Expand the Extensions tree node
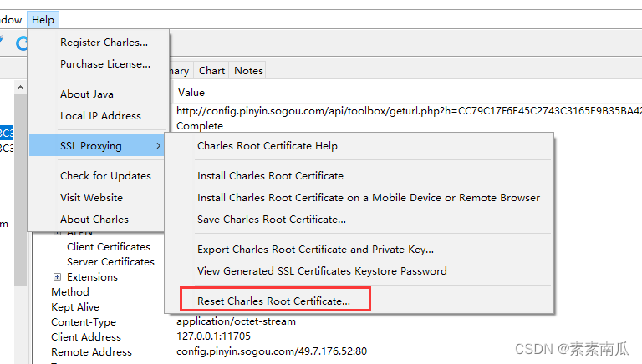 pyautogui.click(x=58, y=277)
